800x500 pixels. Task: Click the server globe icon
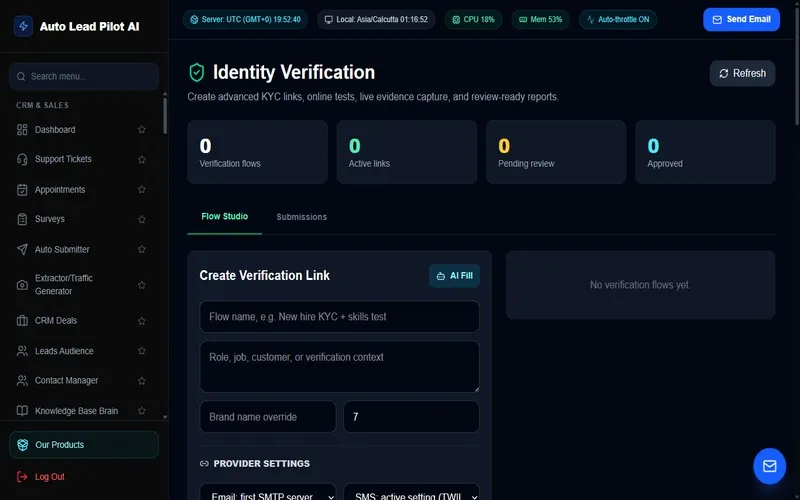coord(194,19)
